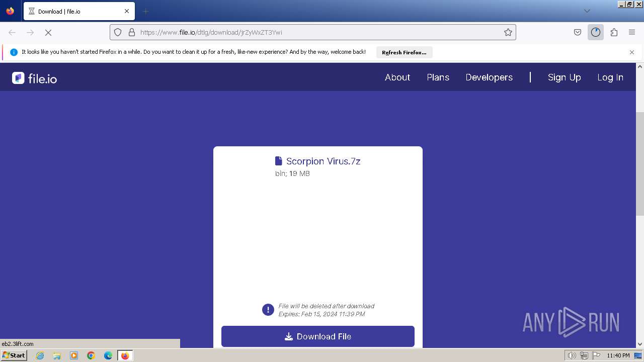Launch Internet Explorer from the taskbar
This screenshot has width=644, height=362.
click(40, 355)
